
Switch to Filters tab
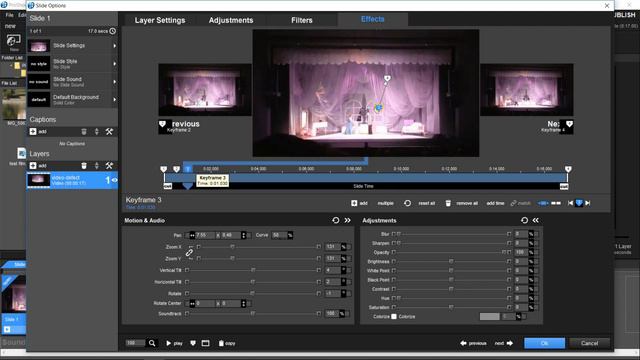pyautogui.click(x=302, y=20)
